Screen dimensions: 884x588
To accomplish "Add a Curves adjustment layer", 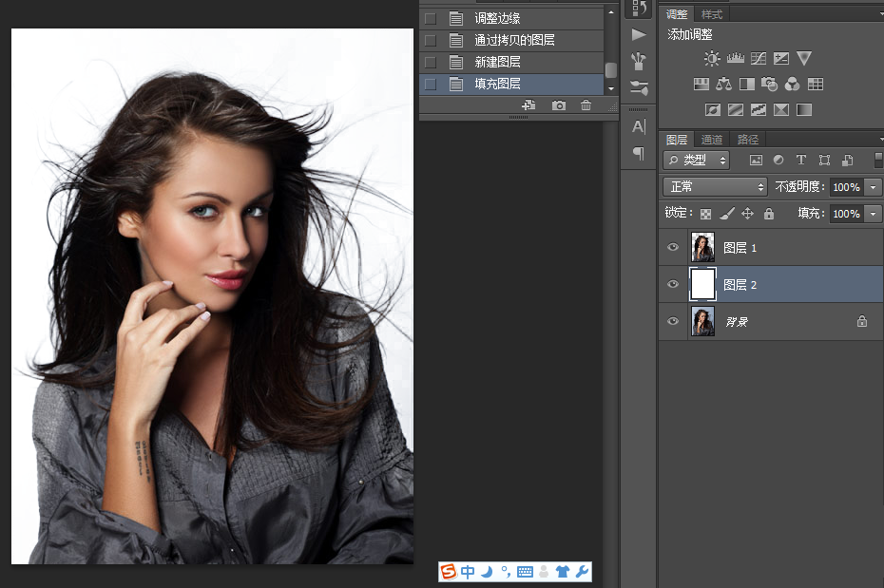I will (x=759, y=59).
